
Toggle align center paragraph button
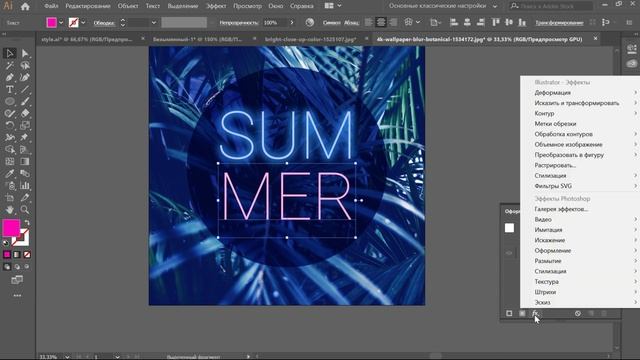pyautogui.click(x=381, y=22)
